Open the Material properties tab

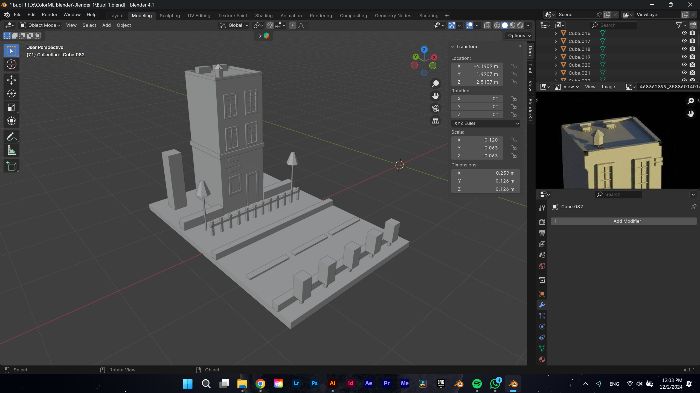click(542, 360)
